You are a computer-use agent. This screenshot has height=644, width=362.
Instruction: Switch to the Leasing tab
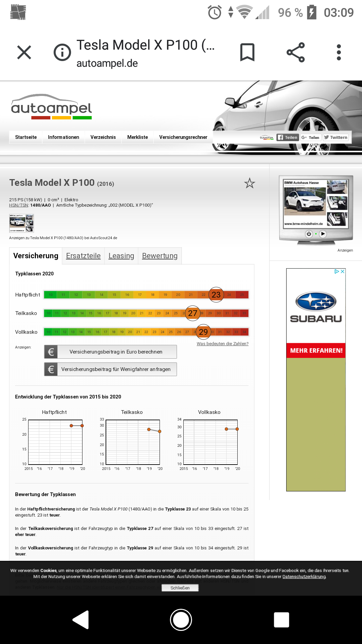[x=121, y=256]
